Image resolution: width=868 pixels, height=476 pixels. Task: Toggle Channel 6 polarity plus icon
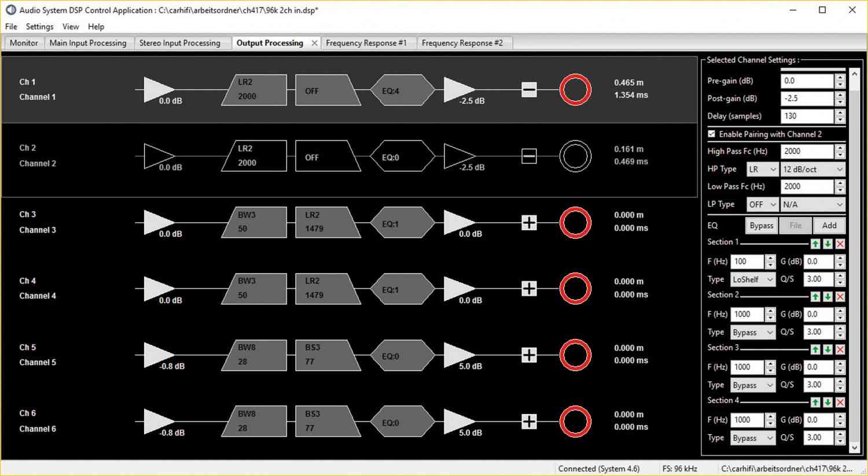[529, 422]
